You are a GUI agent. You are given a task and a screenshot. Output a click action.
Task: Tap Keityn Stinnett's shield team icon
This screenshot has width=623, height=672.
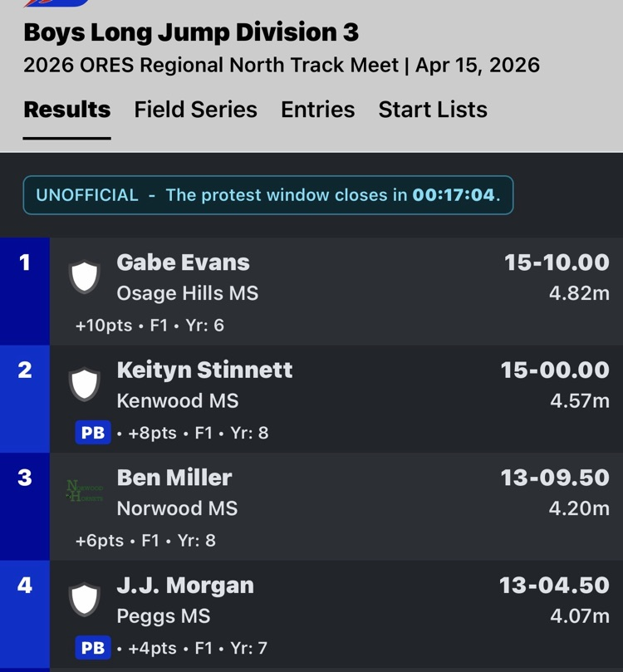[x=84, y=385]
